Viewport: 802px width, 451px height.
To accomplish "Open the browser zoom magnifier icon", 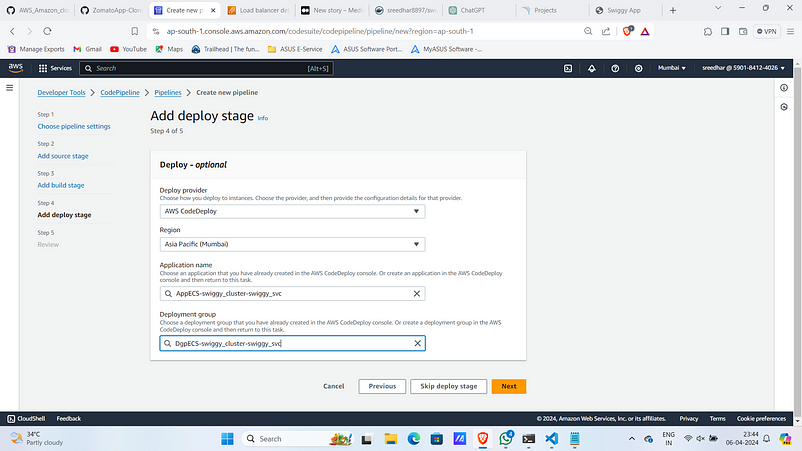I will [588, 31].
